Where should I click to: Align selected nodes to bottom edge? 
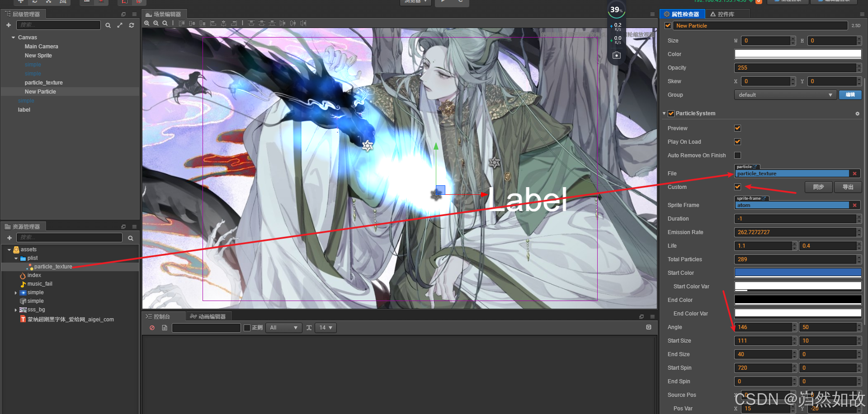coord(203,23)
